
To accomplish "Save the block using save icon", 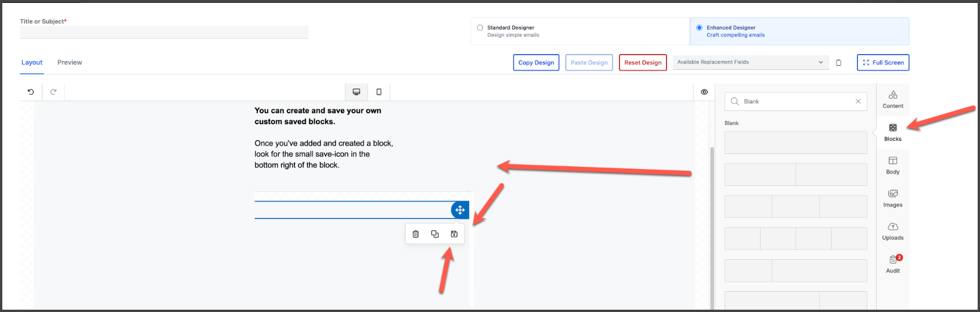I will (x=454, y=234).
